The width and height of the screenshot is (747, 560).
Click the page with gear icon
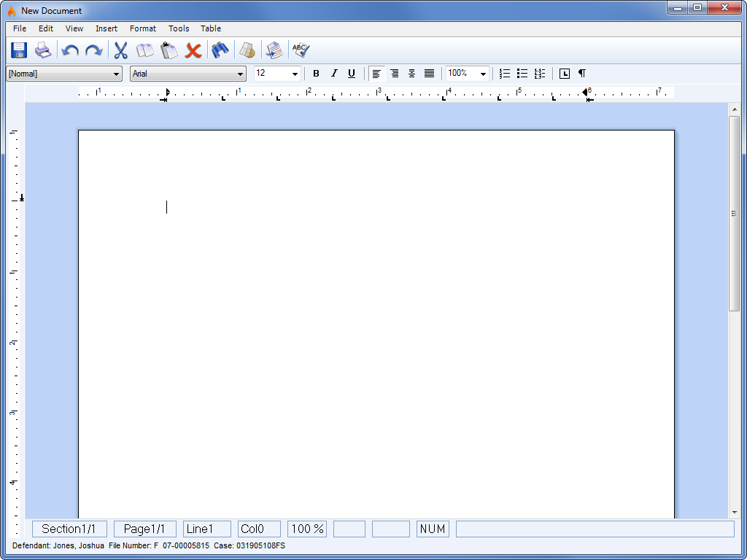tap(247, 50)
